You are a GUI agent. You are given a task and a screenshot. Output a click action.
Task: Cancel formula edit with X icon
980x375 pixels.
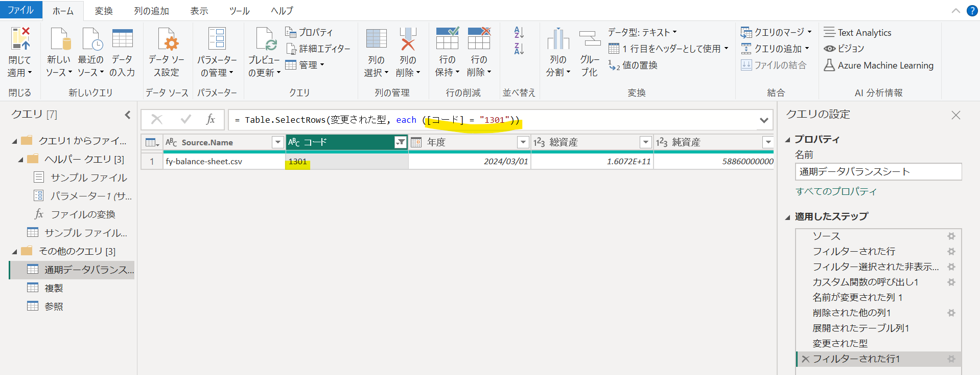click(x=157, y=120)
